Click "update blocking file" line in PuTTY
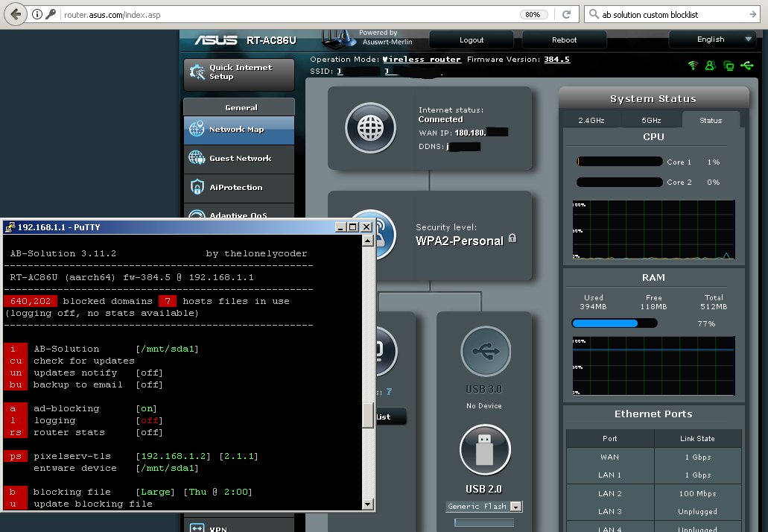 92,504
